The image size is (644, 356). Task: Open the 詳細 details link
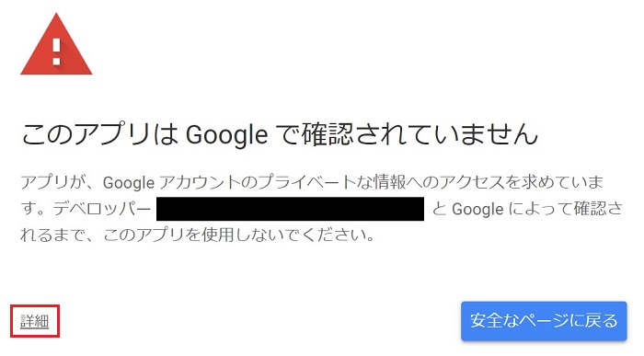pos(35,321)
